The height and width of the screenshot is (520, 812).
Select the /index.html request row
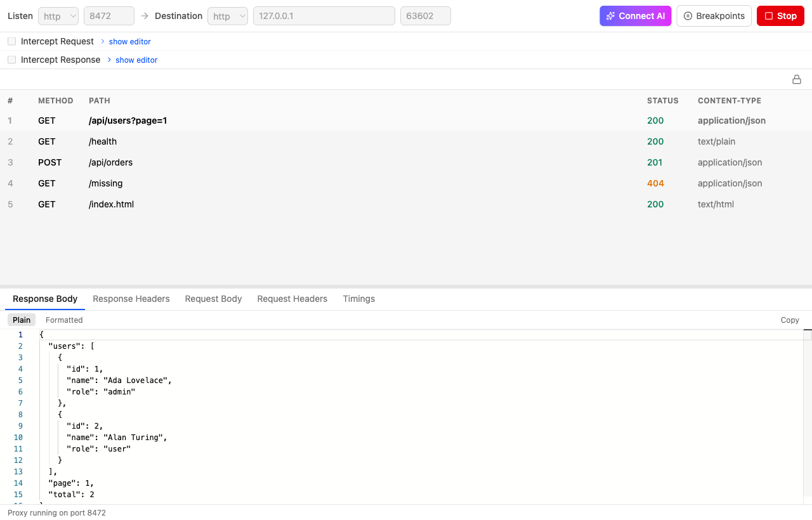point(406,204)
